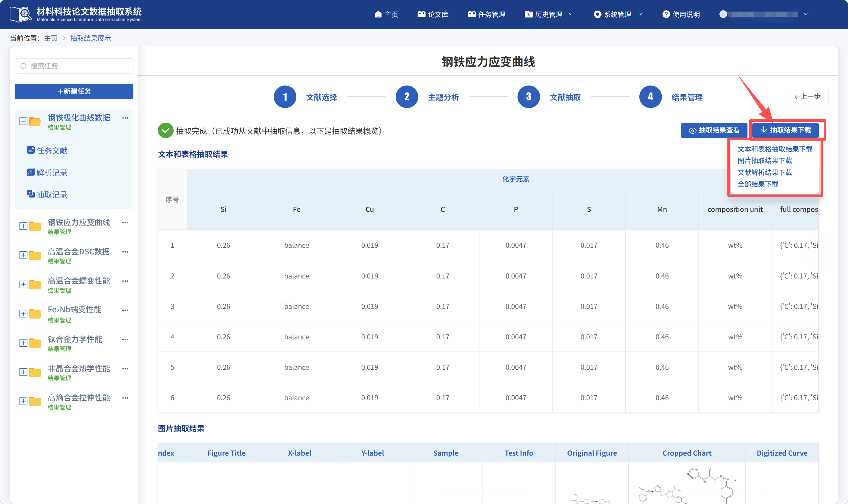
Task: Click the search magnifier icon in task search
Action: pos(23,66)
